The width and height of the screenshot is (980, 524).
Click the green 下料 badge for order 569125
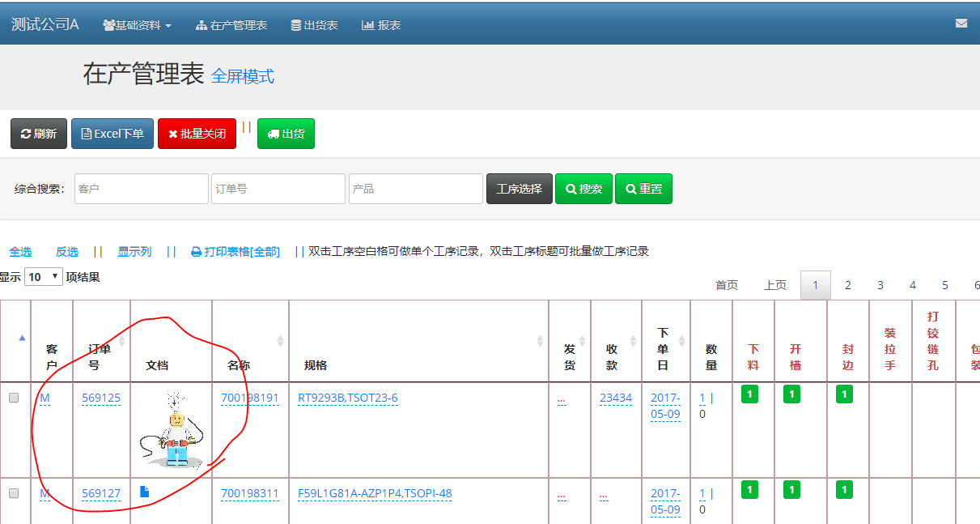click(x=749, y=394)
